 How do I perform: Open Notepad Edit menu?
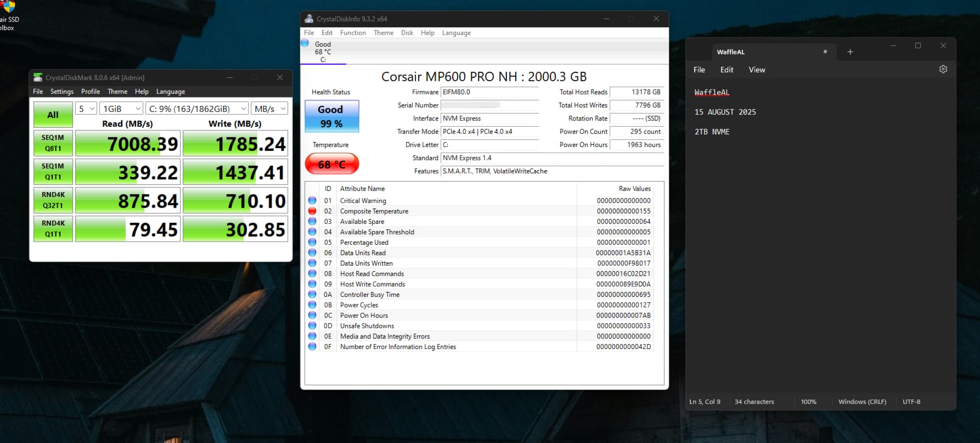[726, 70]
